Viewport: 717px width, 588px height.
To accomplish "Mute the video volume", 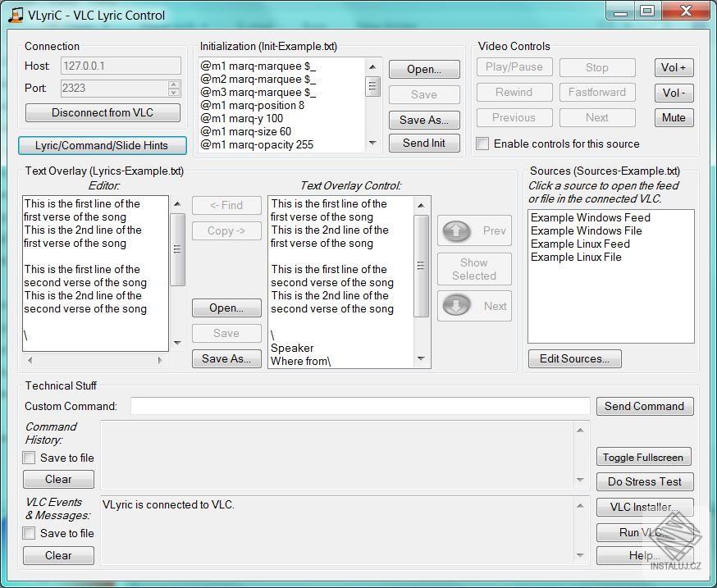I will (x=674, y=117).
